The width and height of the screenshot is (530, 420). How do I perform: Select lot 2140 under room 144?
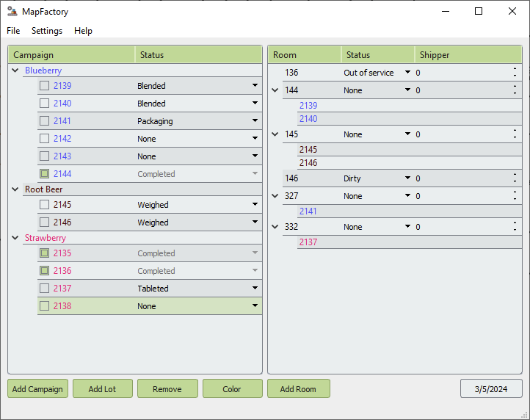(410, 119)
